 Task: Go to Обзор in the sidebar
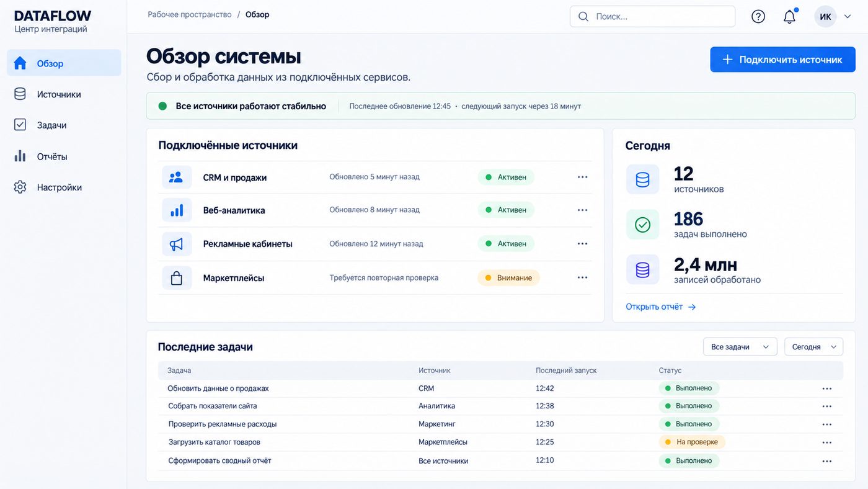click(64, 63)
